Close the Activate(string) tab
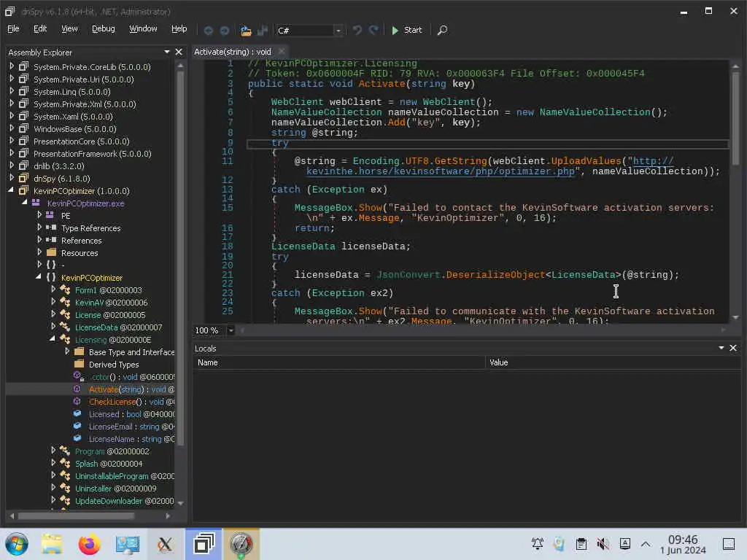Image resolution: width=747 pixels, height=560 pixels. (282, 52)
